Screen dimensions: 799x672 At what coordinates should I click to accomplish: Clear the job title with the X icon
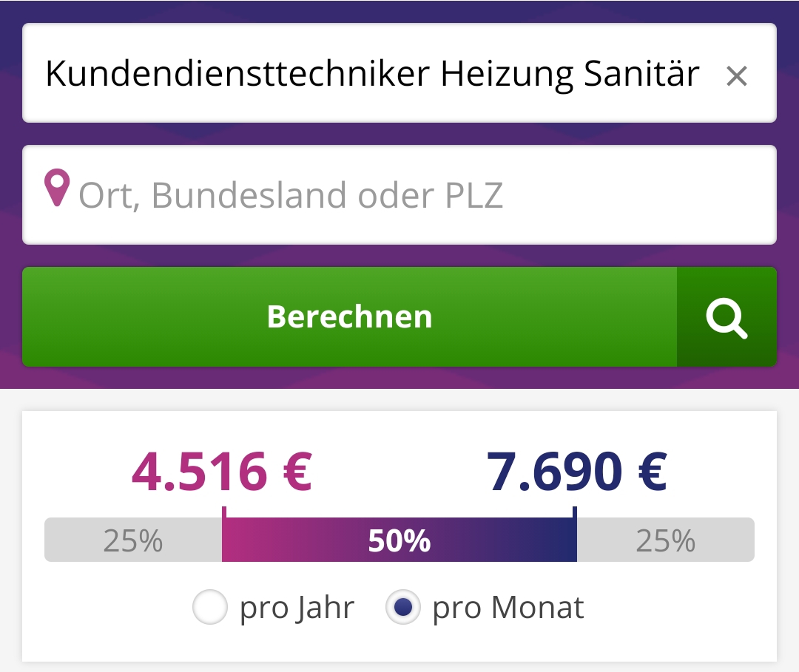tap(736, 75)
